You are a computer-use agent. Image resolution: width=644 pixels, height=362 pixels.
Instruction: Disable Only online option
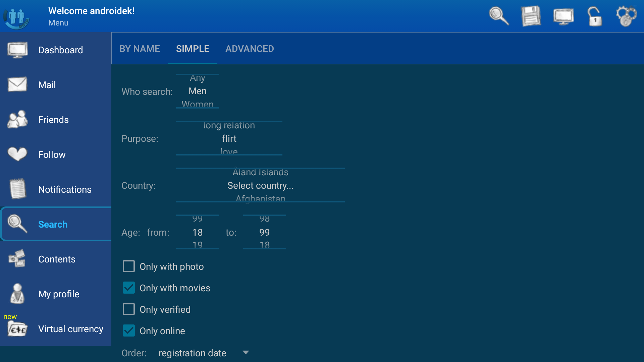click(x=129, y=331)
